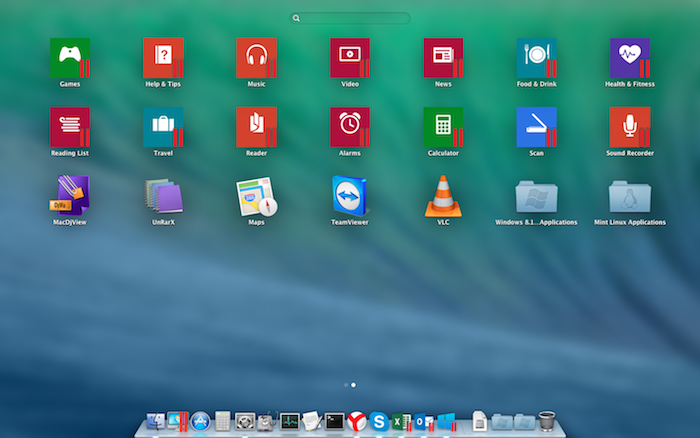Select the second Launchpad page dot
Screen dimensions: 700x438
pyautogui.click(x=353, y=385)
